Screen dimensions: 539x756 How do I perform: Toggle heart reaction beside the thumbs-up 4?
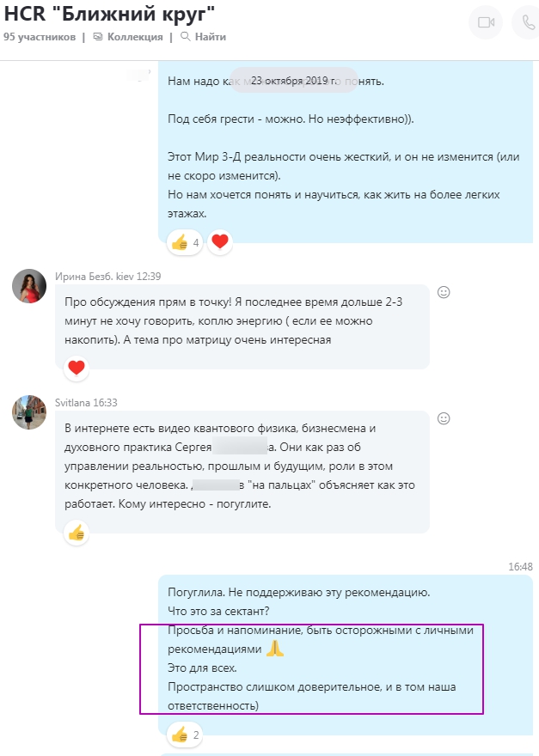pyautogui.click(x=220, y=242)
